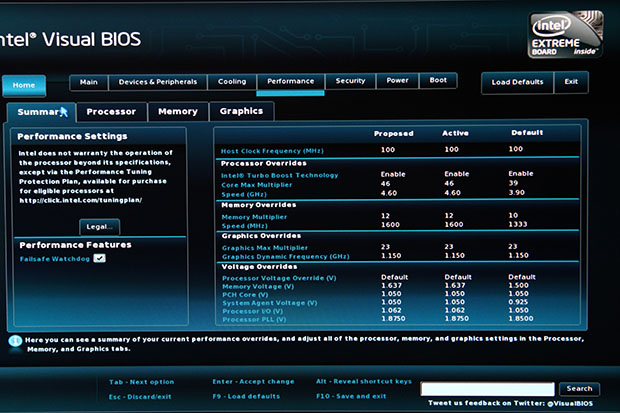Open the Main menu tab
Viewport: 620px width, 413px height.
[89, 82]
